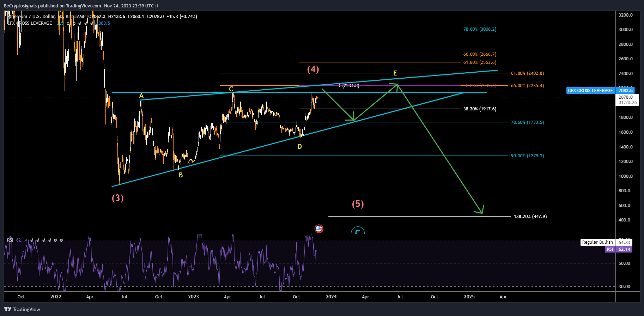Click the BeCryptosignals published header text
The height and width of the screenshot is (316, 644).
pyautogui.click(x=81, y=6)
